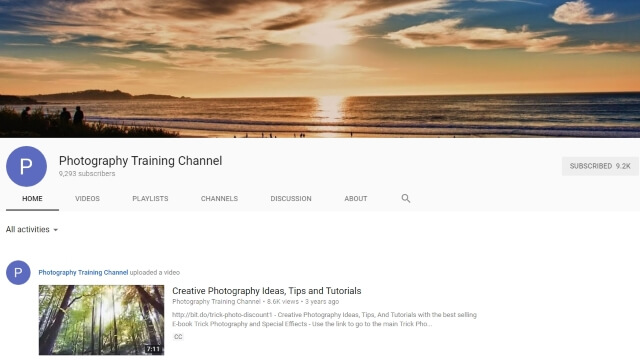Image resolution: width=640 pixels, height=361 pixels.
Task: Click the Subscribed 9.2K button
Action: [x=600, y=166]
